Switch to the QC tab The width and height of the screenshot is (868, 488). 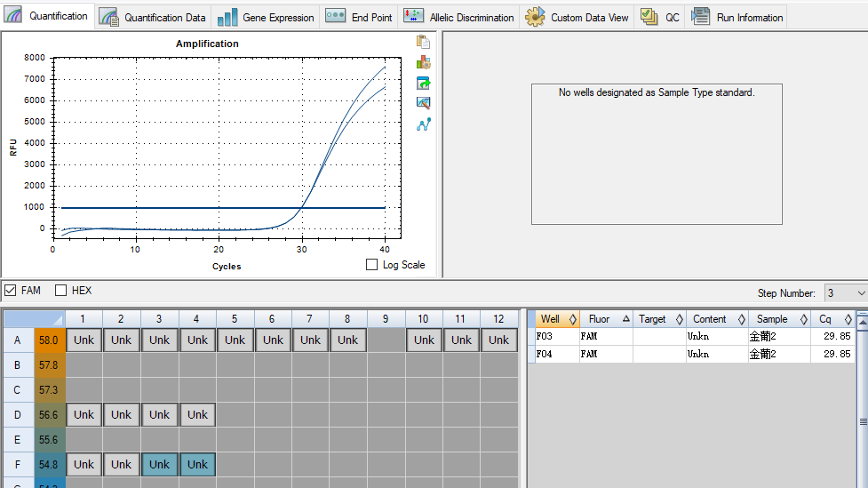coord(660,17)
